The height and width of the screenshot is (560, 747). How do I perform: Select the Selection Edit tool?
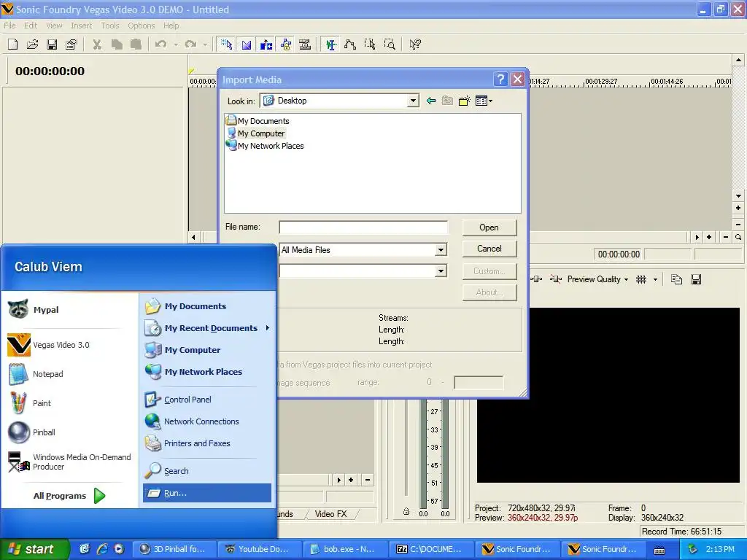point(370,44)
